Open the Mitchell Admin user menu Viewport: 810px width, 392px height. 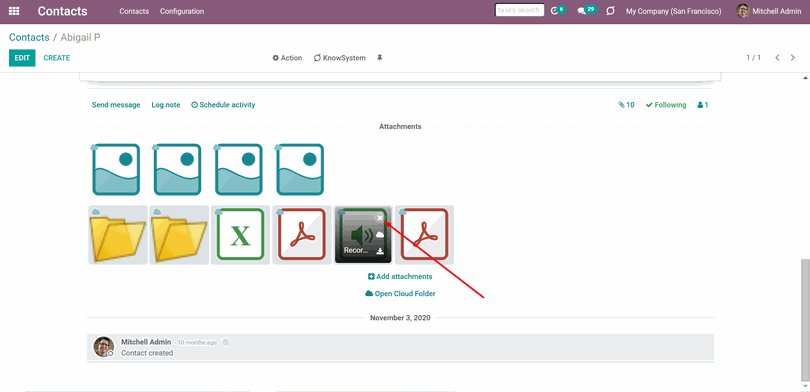click(x=769, y=11)
